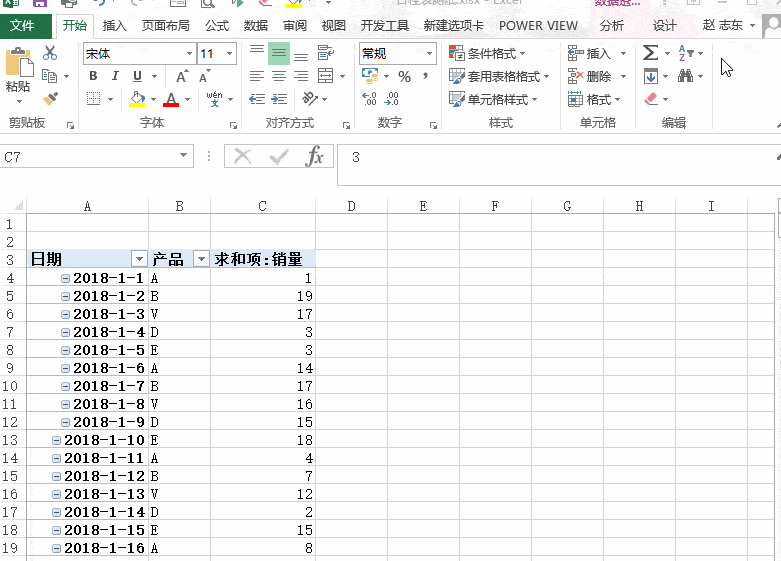Click the Copy icon in clipboard group
781x561 pixels.
click(x=49, y=76)
